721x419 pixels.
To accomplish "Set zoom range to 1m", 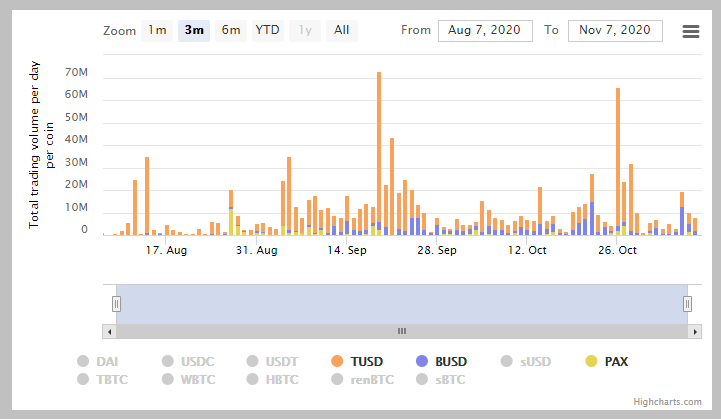I will click(x=157, y=30).
